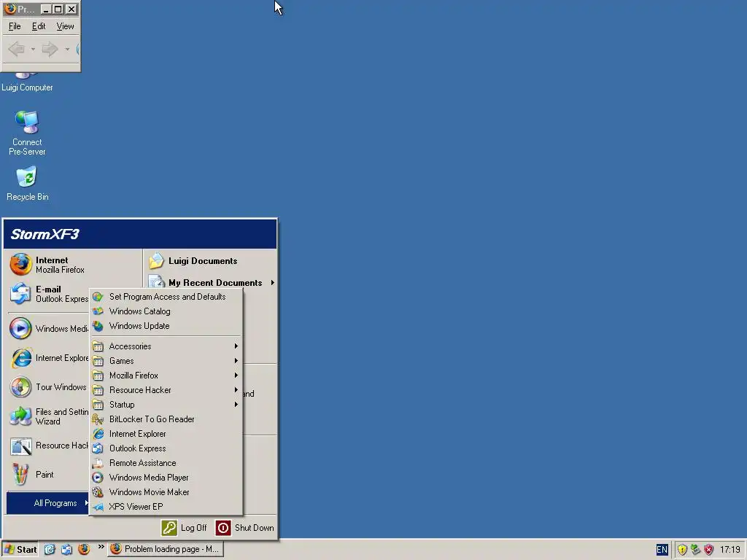Expand the Games submenu
This screenshot has height=560, width=747.
point(166,361)
